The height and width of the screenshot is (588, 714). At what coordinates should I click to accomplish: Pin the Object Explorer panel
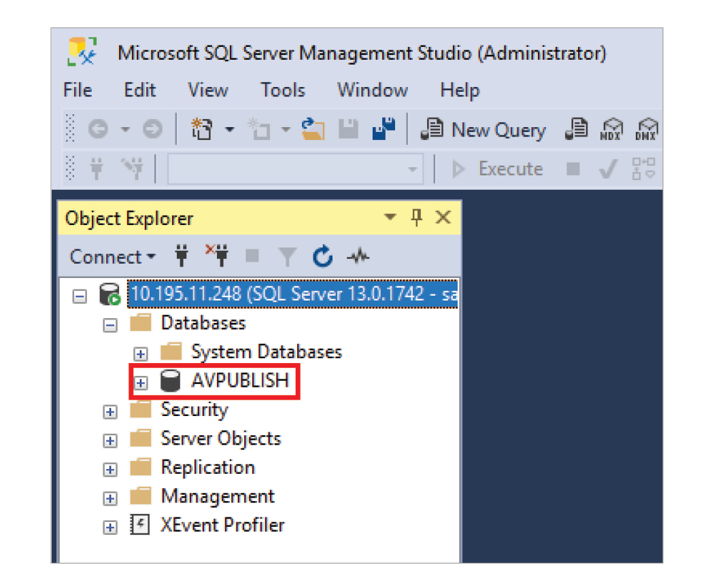click(x=416, y=218)
